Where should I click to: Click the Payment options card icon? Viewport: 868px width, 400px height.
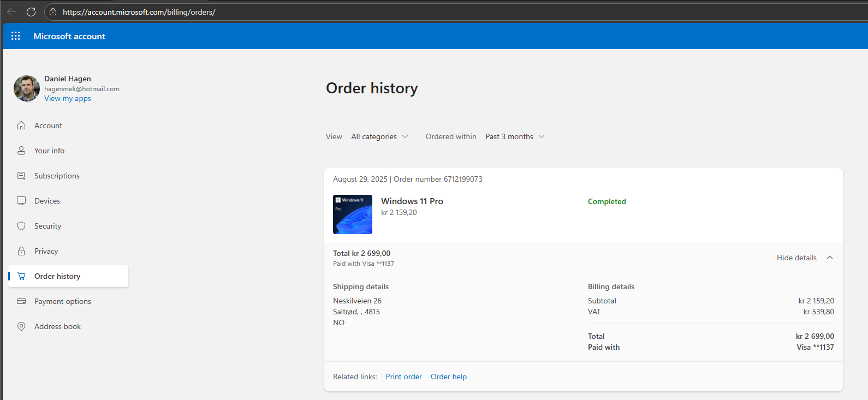[21, 301]
